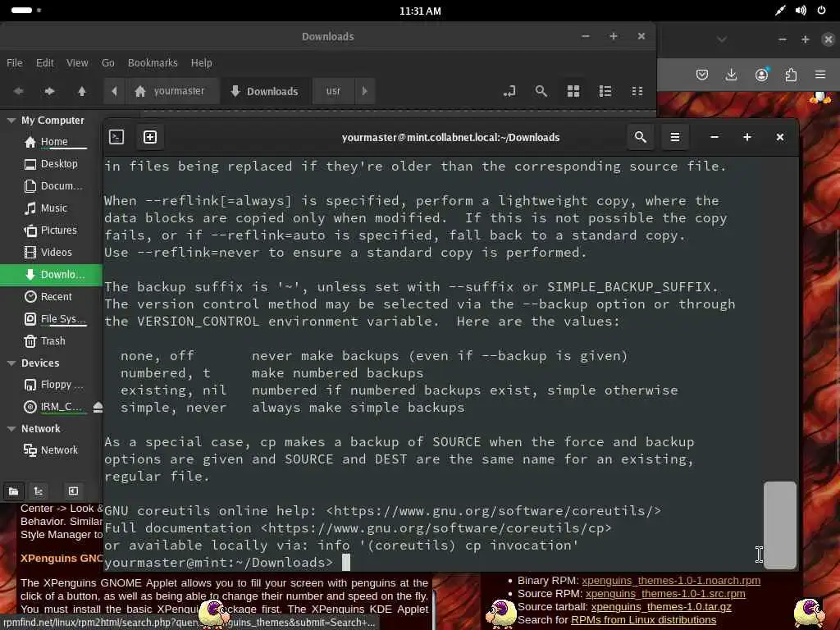Open system power menu
840x630 pixels.
click(821, 11)
